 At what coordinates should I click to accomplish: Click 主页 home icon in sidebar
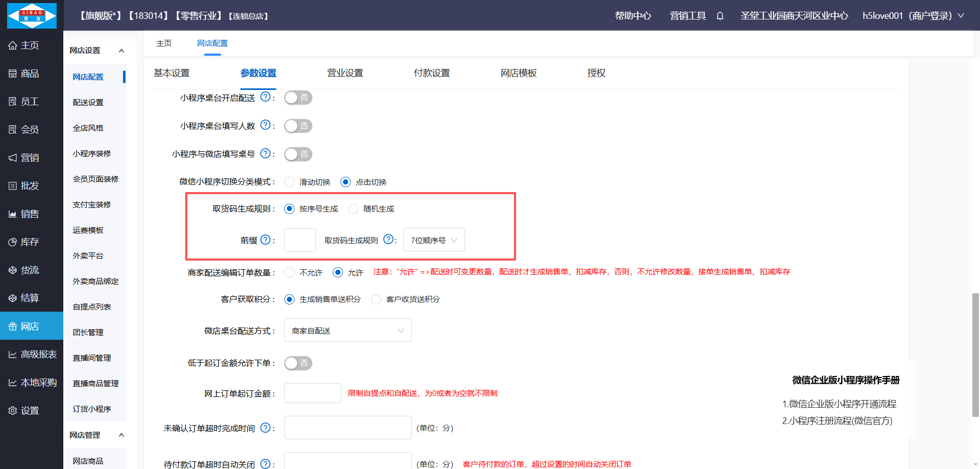coord(13,45)
